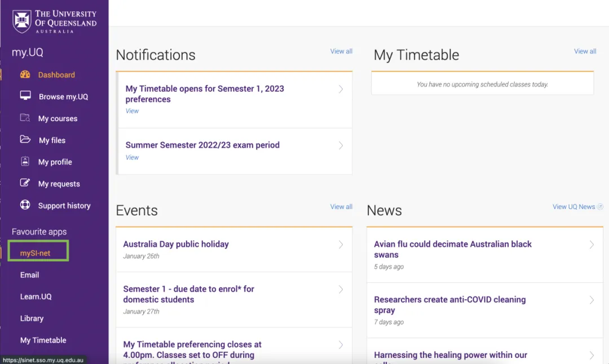Select the My profile badge icon

(25, 161)
